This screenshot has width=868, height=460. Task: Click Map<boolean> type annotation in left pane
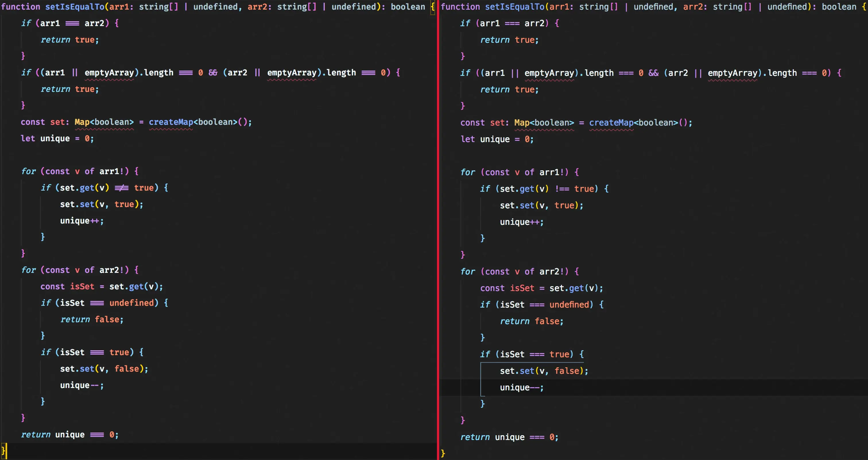(x=104, y=122)
